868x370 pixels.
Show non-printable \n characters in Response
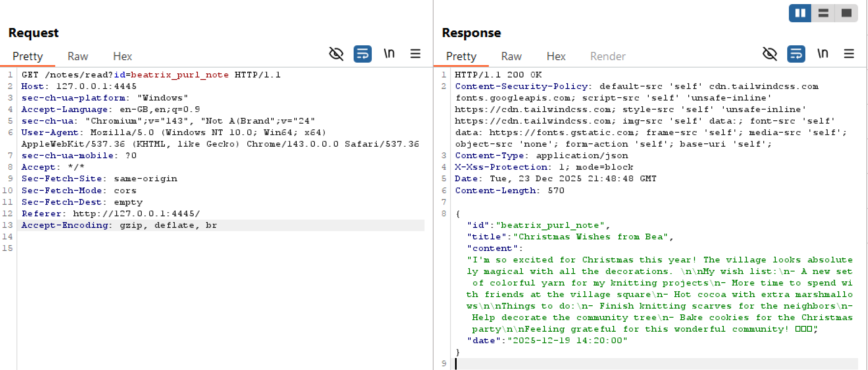(x=823, y=54)
